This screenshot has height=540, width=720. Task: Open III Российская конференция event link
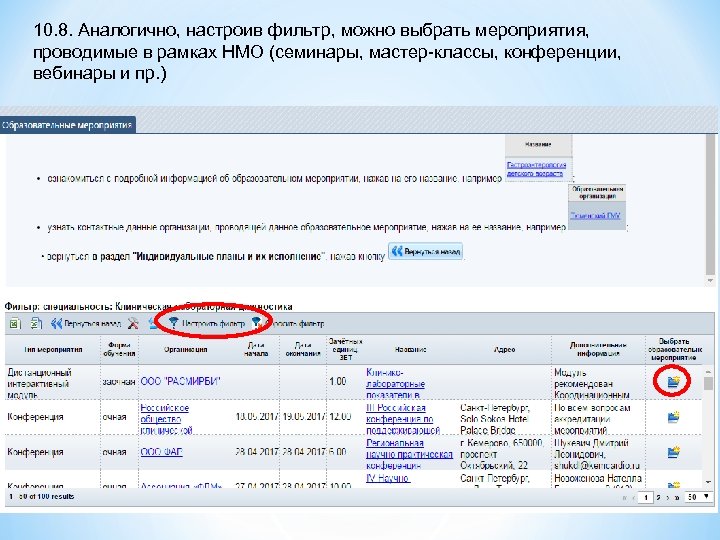coord(403,419)
